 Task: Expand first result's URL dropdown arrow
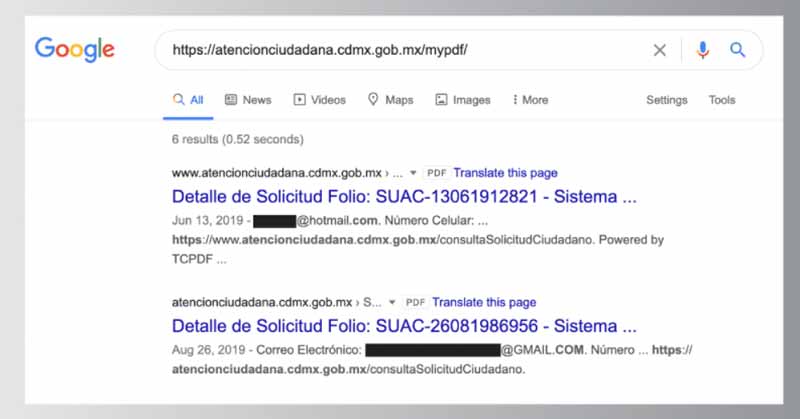[413, 173]
